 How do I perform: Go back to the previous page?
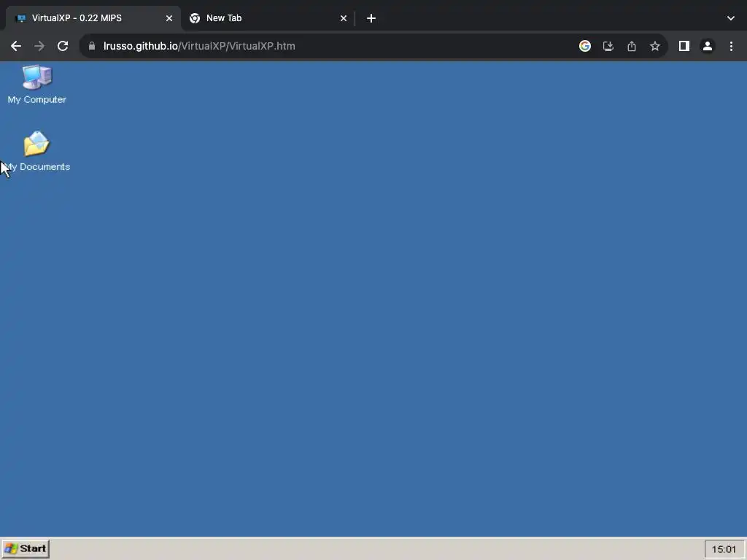click(x=16, y=46)
